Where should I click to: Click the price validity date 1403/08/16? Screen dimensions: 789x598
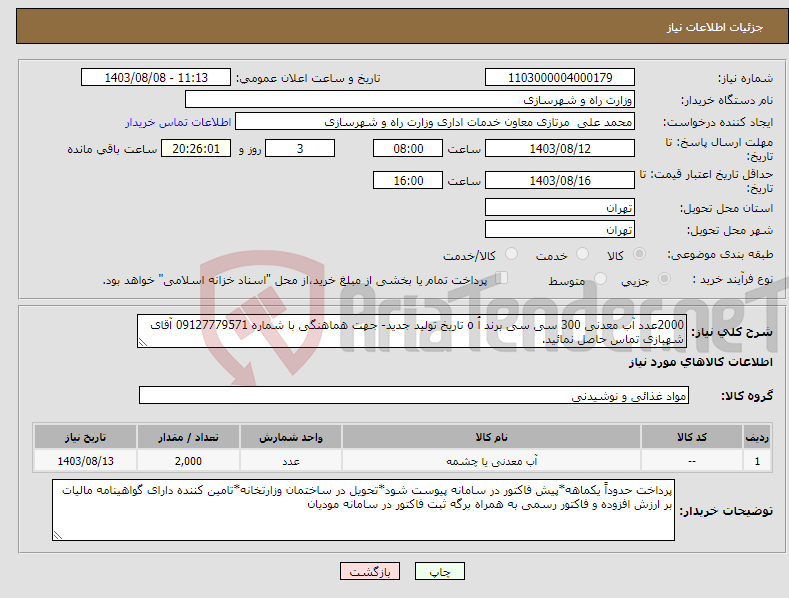click(x=560, y=180)
